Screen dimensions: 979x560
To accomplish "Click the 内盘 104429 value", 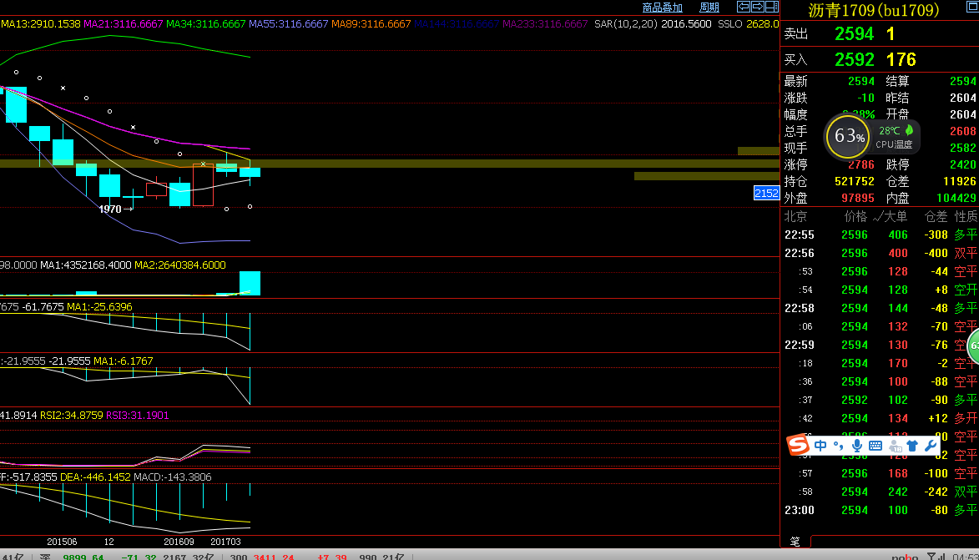I will [x=956, y=198].
